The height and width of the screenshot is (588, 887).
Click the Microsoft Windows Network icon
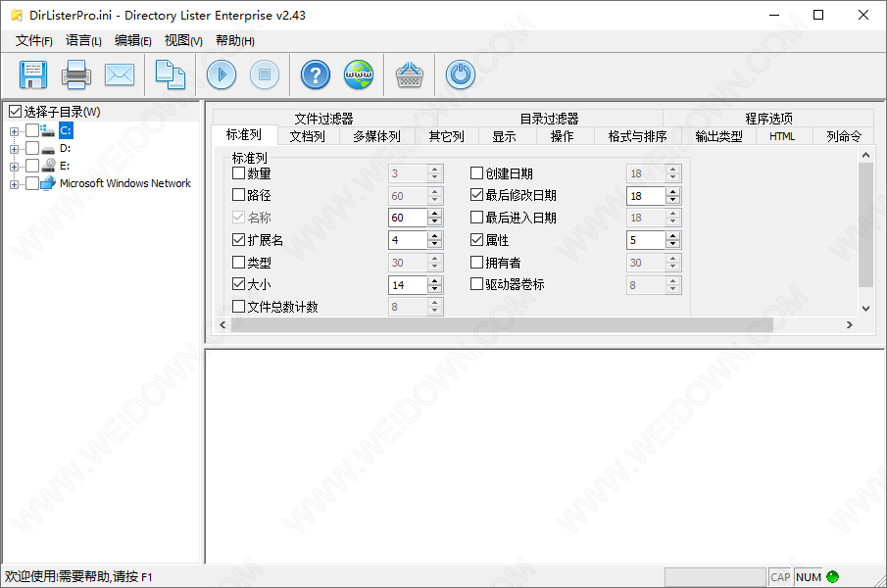[48, 183]
